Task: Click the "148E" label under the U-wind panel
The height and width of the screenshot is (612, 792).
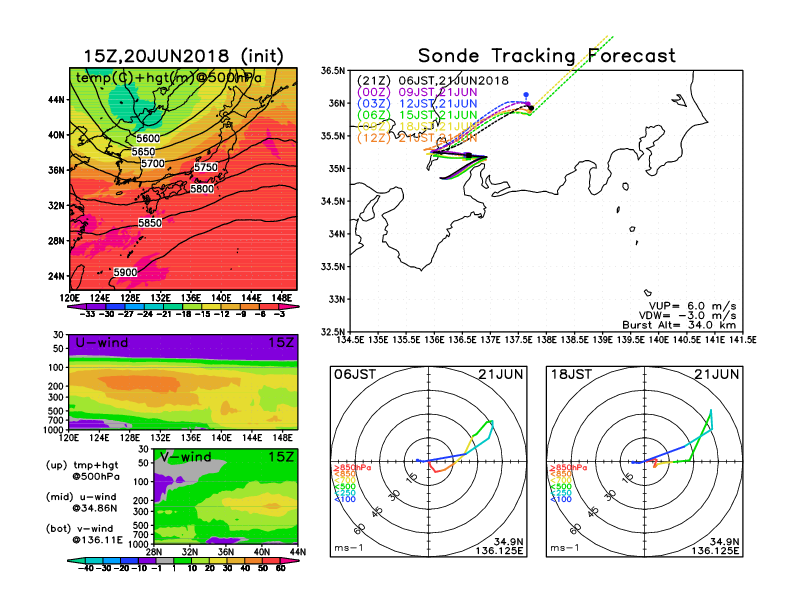Action: coord(282,438)
